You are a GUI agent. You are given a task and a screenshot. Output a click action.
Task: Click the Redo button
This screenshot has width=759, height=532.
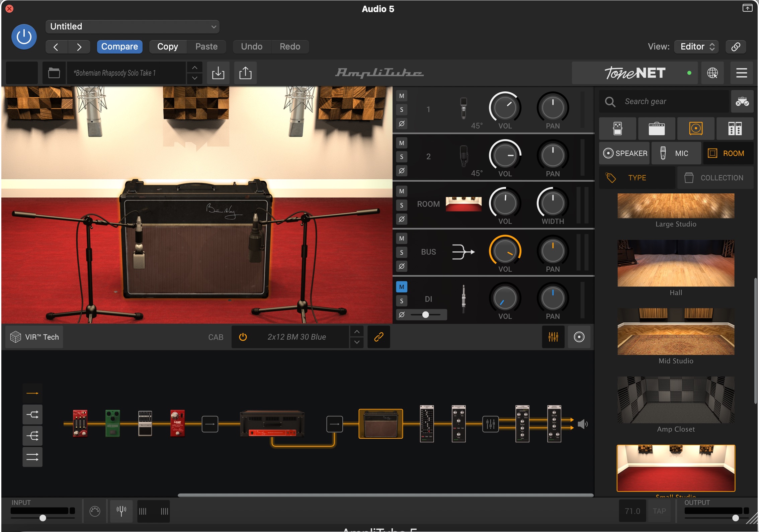click(290, 47)
